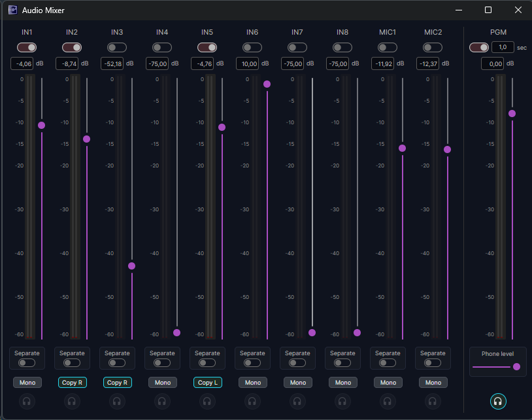Click the IN3 gain field showing -52,18
This screenshot has width=532, height=420.
tap(112, 63)
